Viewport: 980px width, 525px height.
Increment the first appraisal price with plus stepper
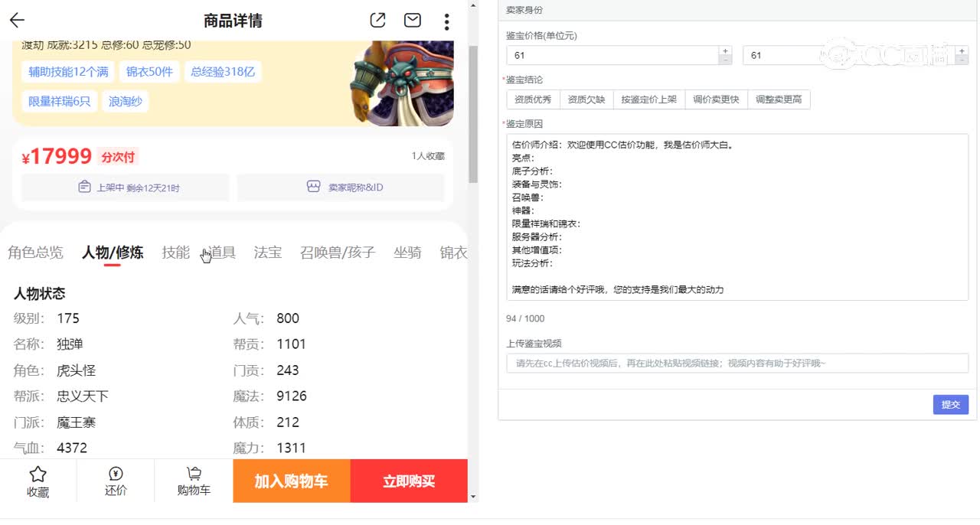coord(724,50)
